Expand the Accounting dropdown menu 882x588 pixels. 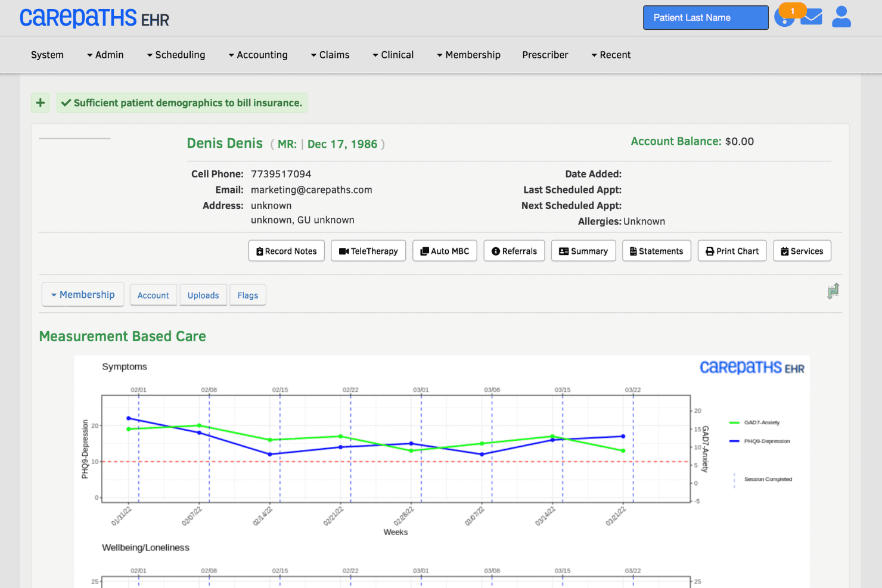(258, 55)
